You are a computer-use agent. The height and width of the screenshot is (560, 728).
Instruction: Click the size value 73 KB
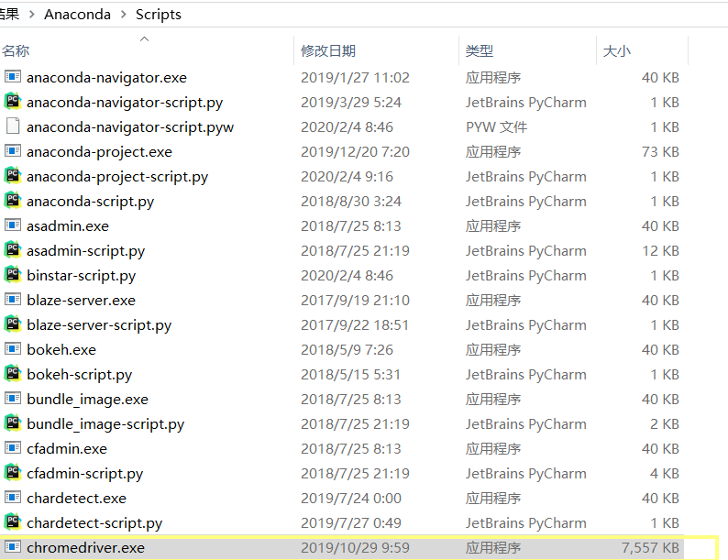point(661,152)
